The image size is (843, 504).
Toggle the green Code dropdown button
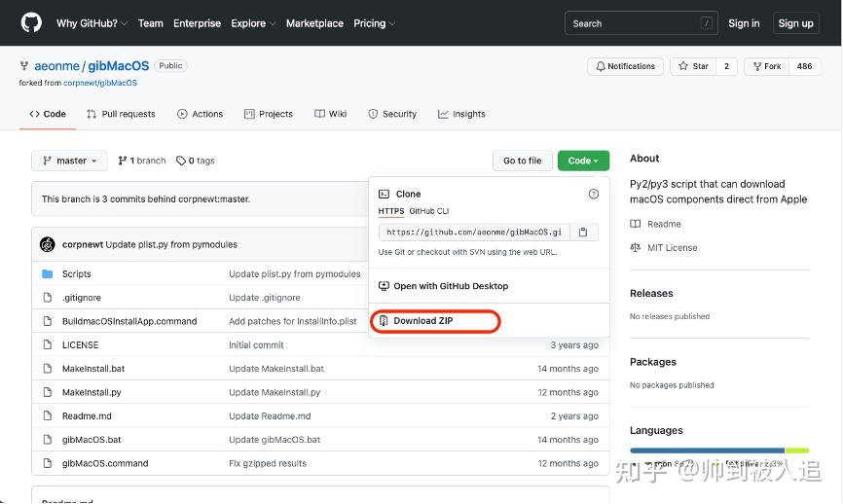[x=583, y=161]
